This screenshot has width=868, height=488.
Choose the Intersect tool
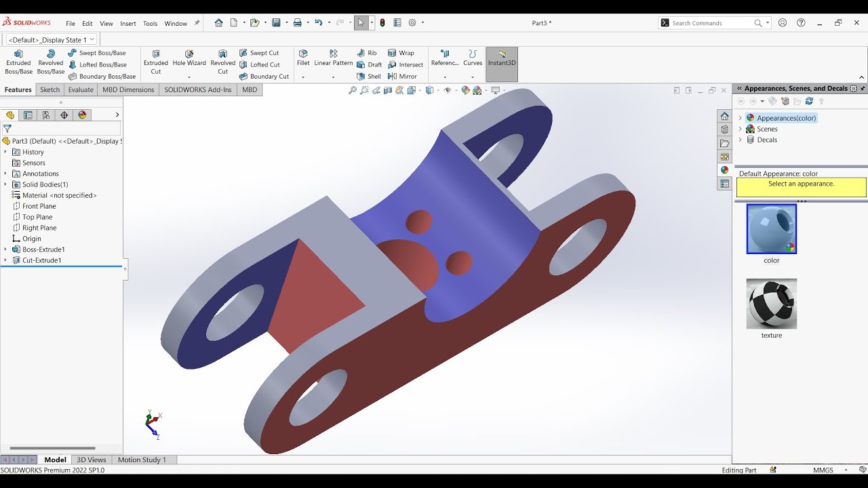(406, 64)
